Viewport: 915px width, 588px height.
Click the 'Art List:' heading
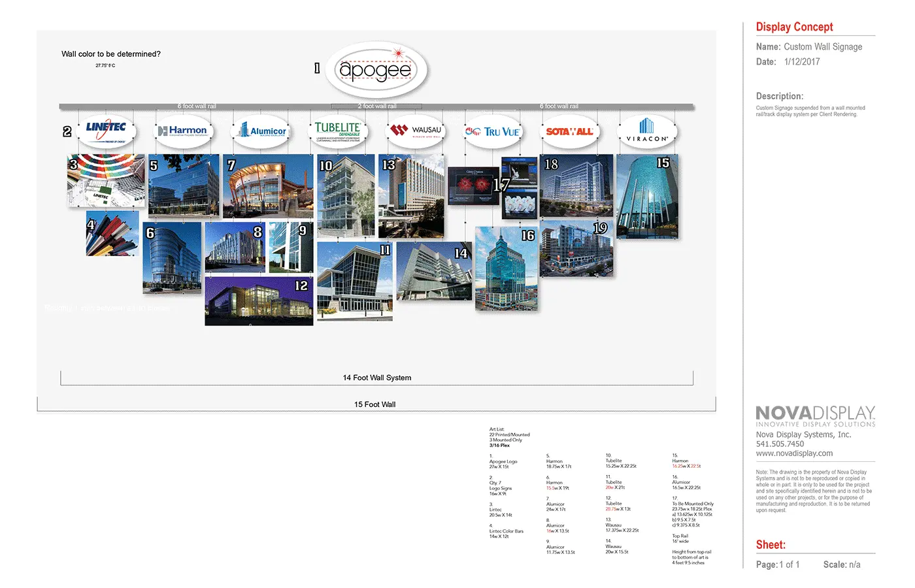coord(497,429)
